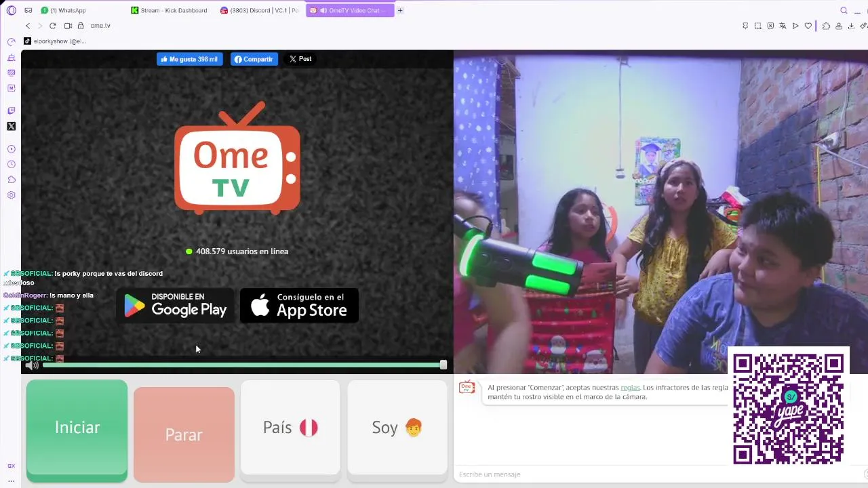Open the downloads icon in toolbar
Image resolution: width=868 pixels, height=488 pixels.
point(851,26)
